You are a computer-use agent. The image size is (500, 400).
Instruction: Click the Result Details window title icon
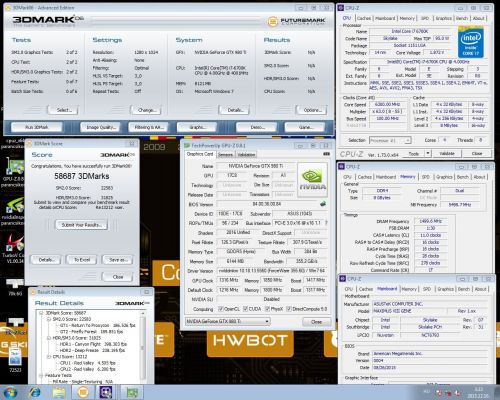pyautogui.click(x=33, y=292)
